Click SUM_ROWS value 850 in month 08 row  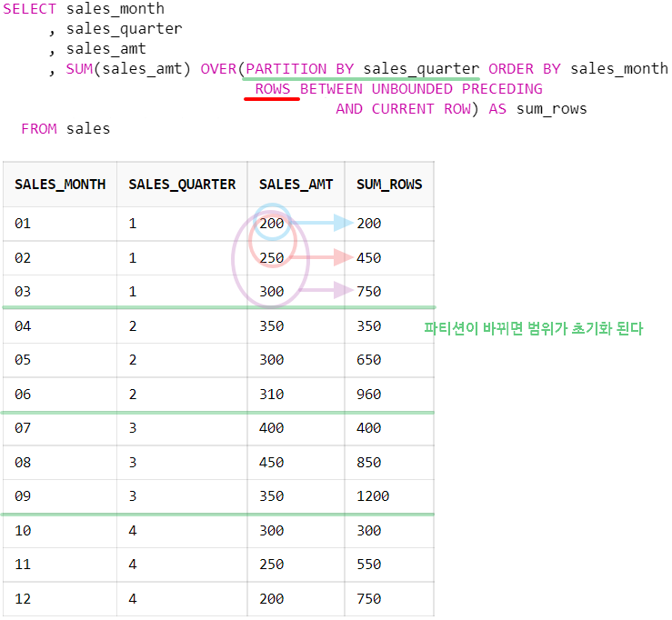click(368, 463)
